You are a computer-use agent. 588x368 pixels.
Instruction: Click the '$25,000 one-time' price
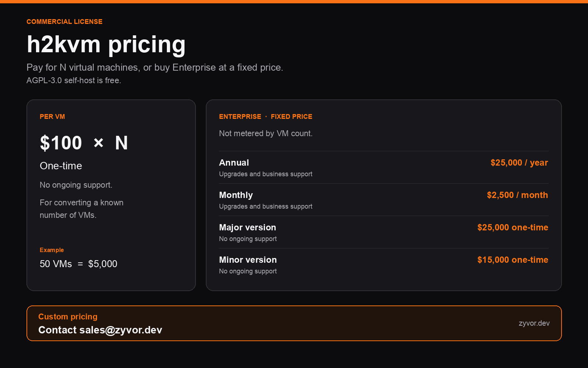click(x=513, y=227)
